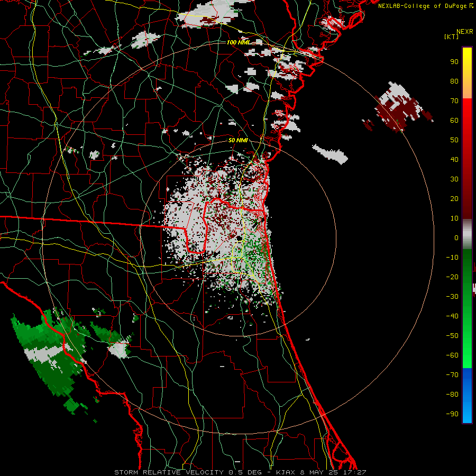Click the positive 40 knot scale label
Viewport: 476px width, 476px height.
coord(454,159)
